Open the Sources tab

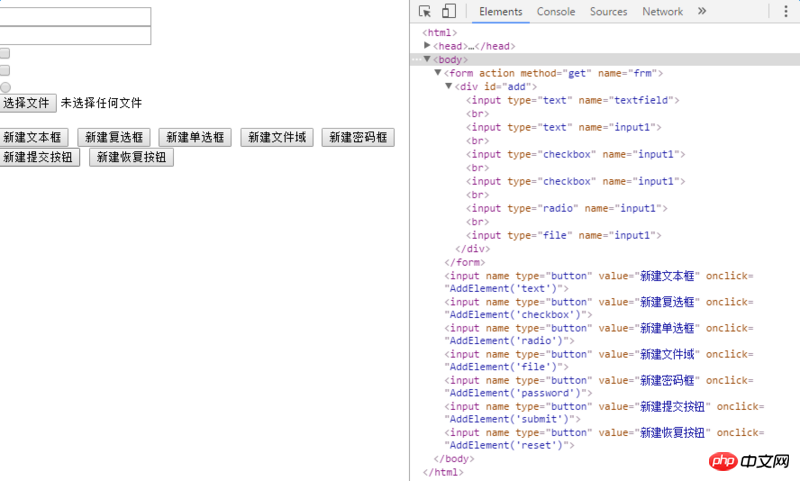coord(608,12)
